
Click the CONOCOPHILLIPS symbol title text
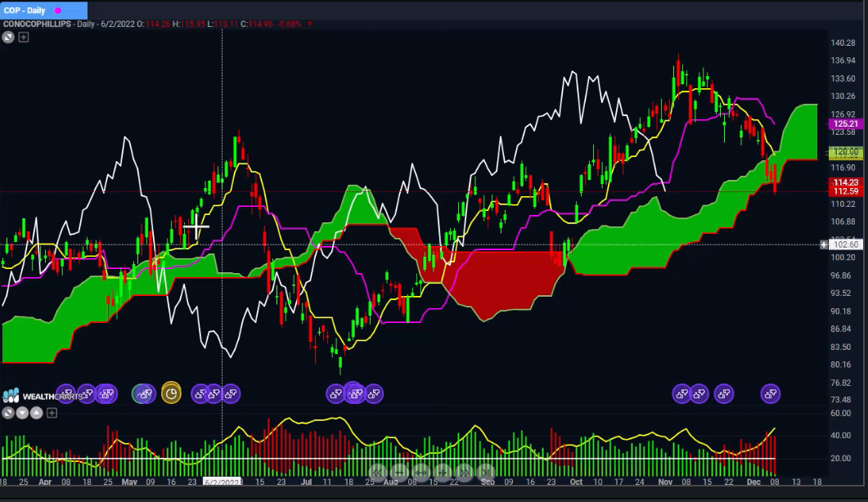point(37,25)
